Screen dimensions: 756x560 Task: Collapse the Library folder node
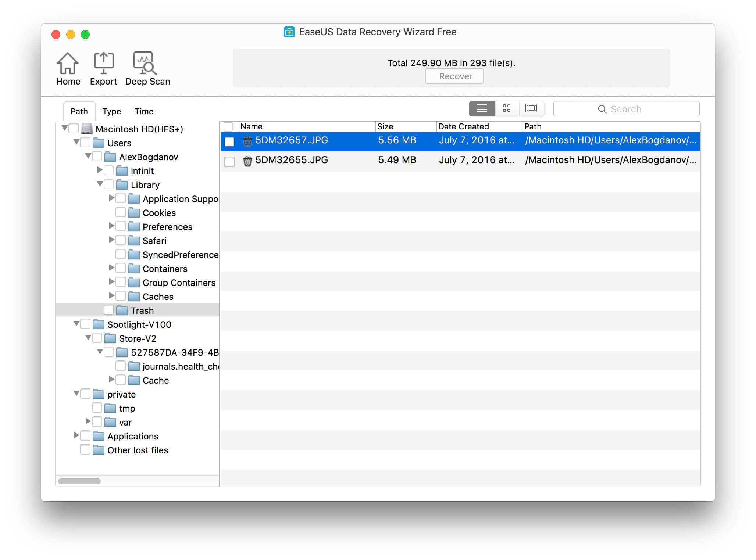tap(100, 184)
